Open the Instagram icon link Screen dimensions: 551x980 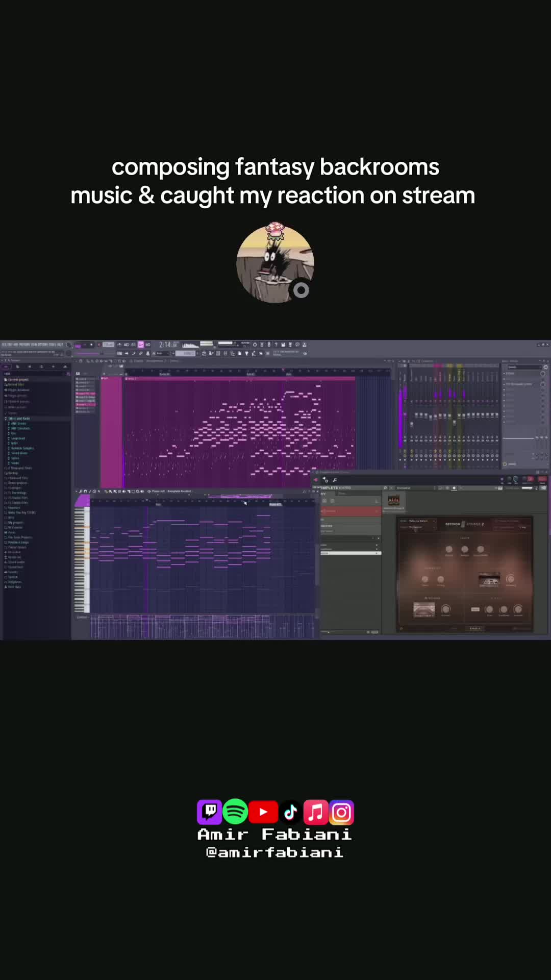pyautogui.click(x=342, y=812)
